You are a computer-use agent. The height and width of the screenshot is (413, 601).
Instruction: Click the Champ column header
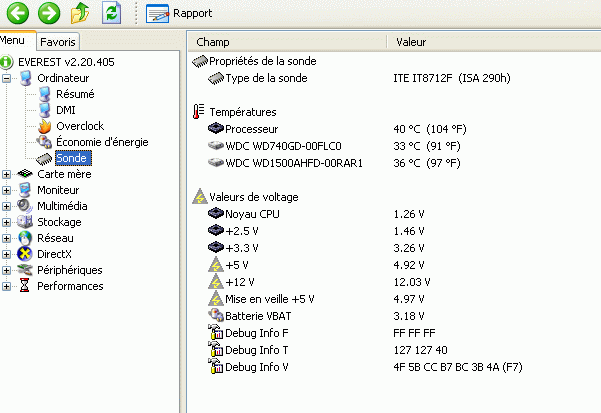[x=213, y=42]
